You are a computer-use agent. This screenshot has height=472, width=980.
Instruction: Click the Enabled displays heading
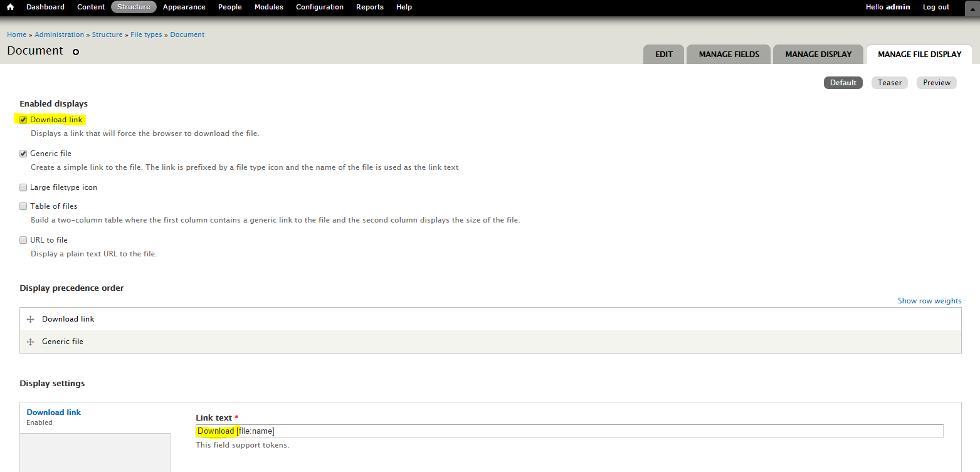pos(54,103)
